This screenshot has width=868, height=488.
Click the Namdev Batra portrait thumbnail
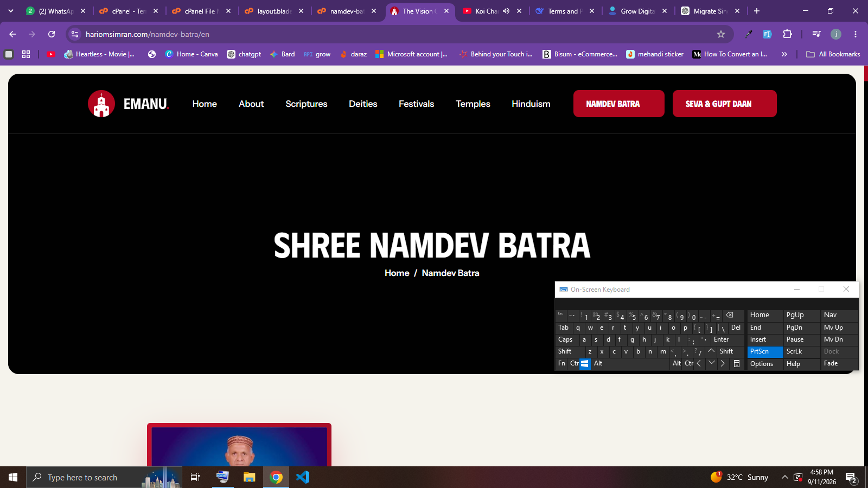(239, 445)
